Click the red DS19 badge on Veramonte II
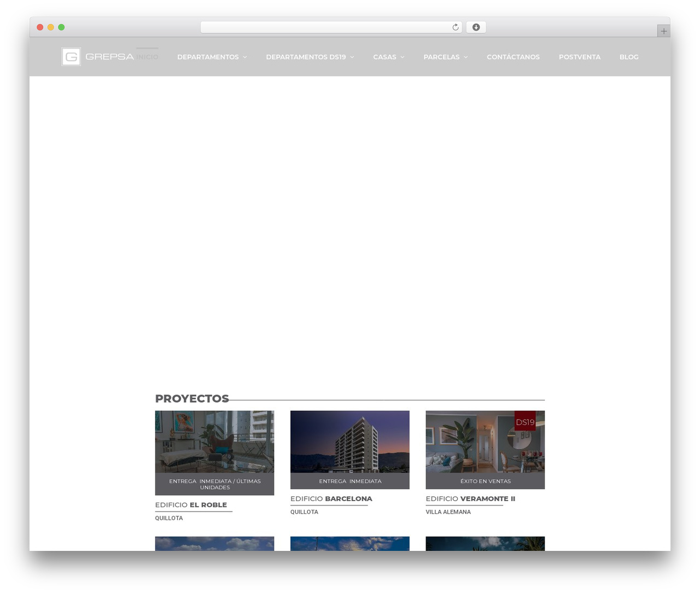 point(525,421)
